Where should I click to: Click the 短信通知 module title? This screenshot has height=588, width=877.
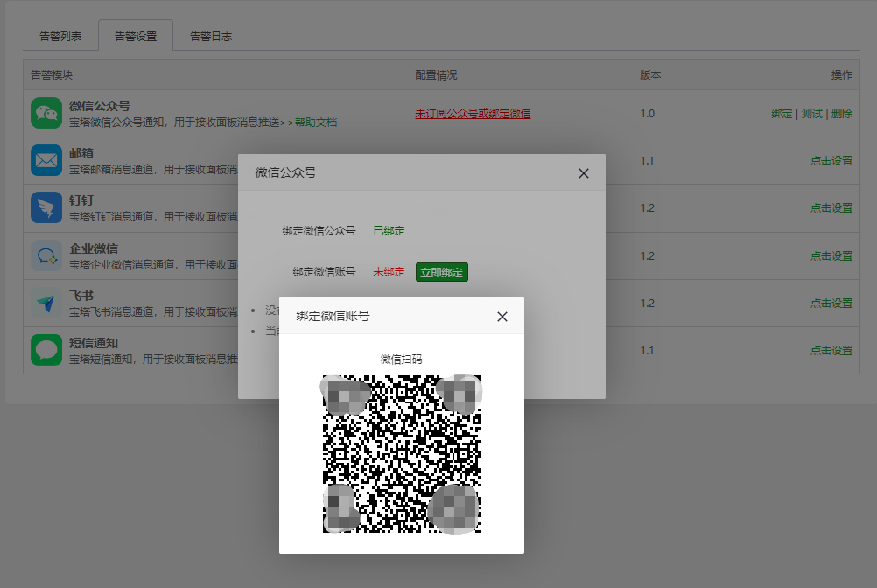(94, 343)
